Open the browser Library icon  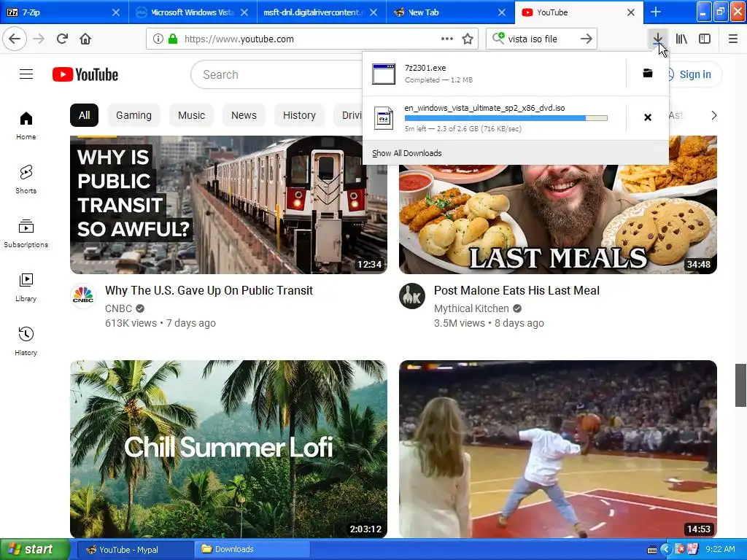681,39
